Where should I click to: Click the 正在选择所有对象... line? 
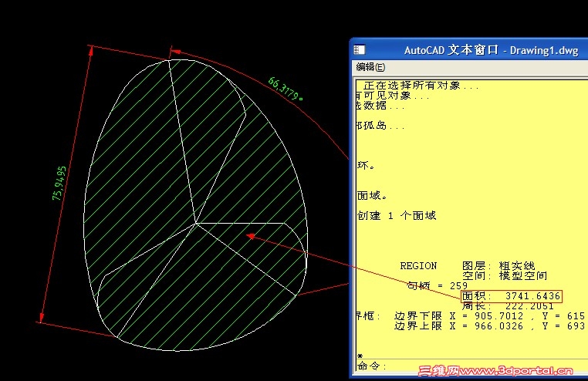pos(421,86)
